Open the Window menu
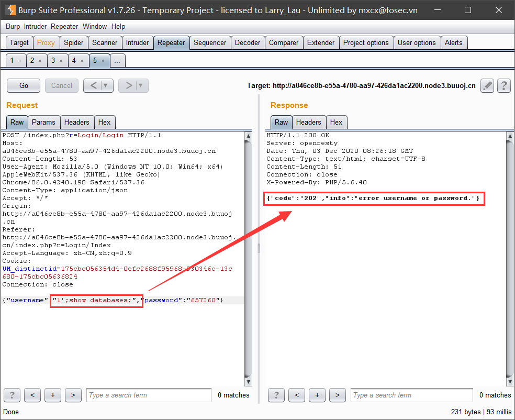This screenshot has height=420, width=515. [95, 27]
